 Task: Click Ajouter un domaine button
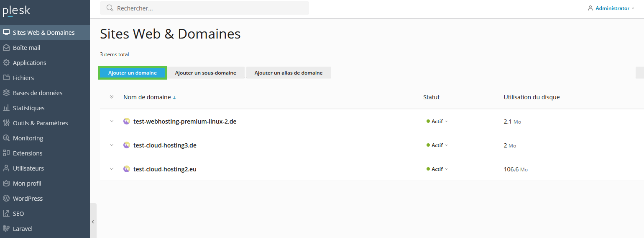(x=133, y=72)
